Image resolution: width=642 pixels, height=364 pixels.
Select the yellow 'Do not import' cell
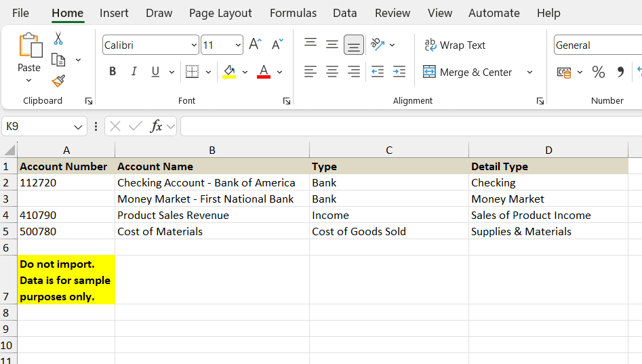[x=66, y=280]
